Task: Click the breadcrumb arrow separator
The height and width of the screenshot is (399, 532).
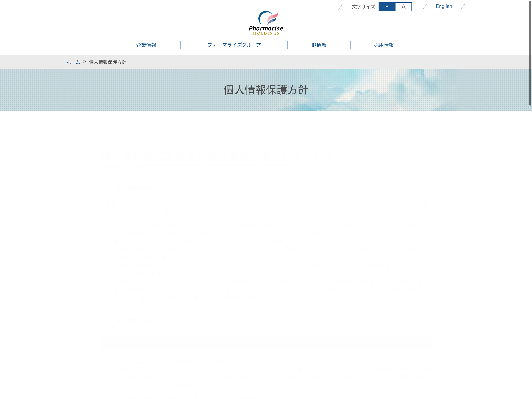Action: (84, 62)
